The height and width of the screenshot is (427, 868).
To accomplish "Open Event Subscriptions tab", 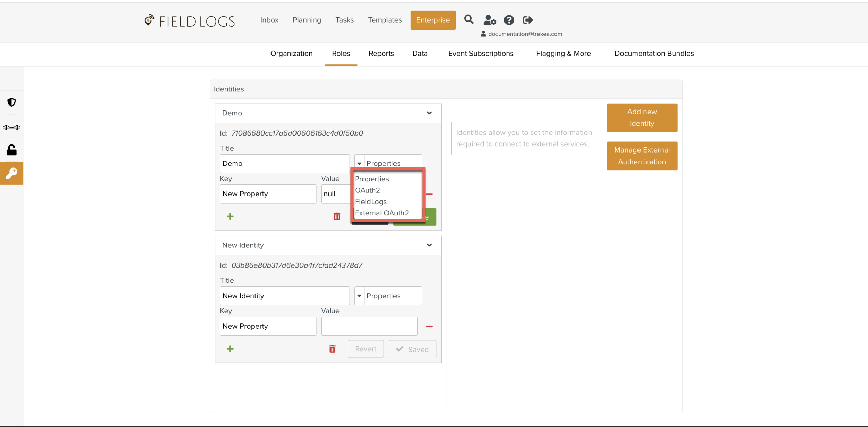I will pyautogui.click(x=481, y=54).
